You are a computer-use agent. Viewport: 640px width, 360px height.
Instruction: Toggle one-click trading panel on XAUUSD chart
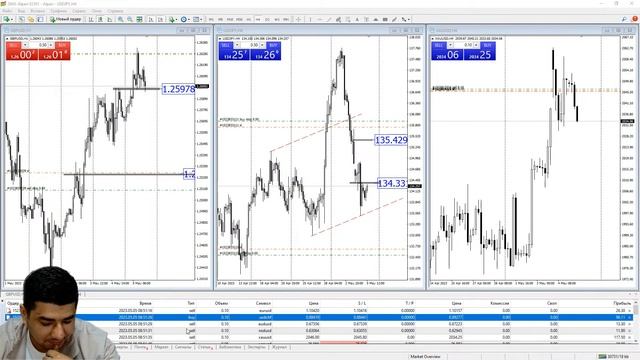(x=433, y=38)
